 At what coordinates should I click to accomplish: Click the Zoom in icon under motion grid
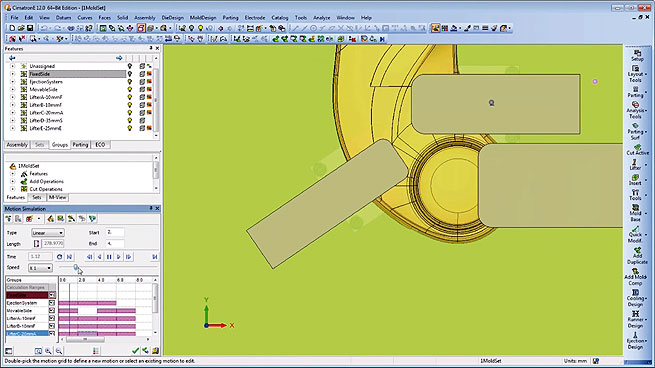48,351
